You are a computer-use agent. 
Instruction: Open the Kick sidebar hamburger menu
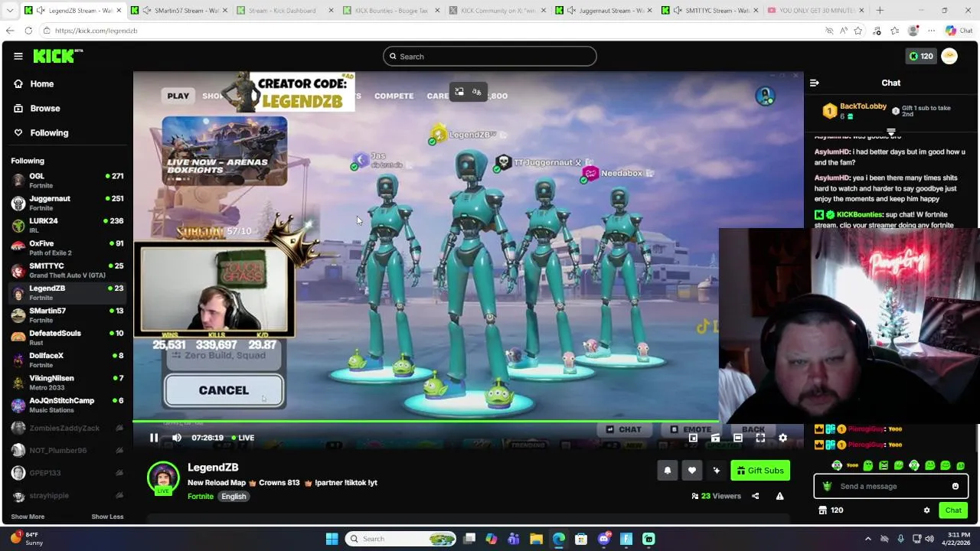coord(18,56)
